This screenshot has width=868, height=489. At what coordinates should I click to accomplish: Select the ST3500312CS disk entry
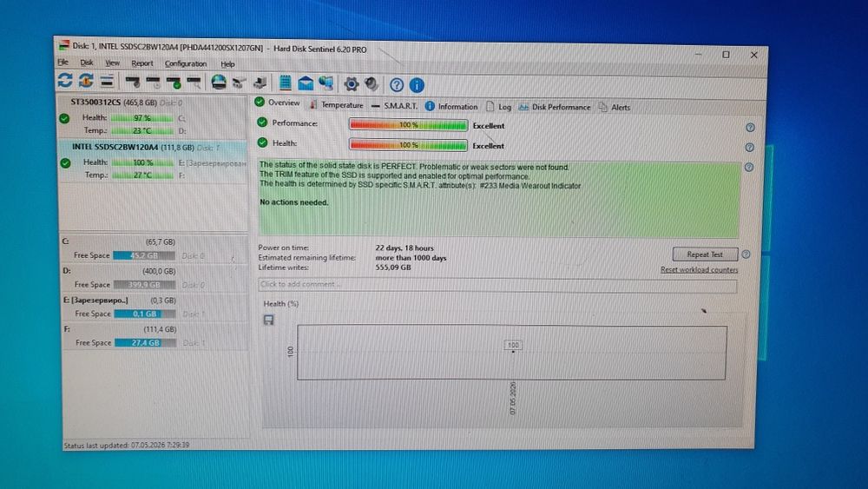click(152, 116)
